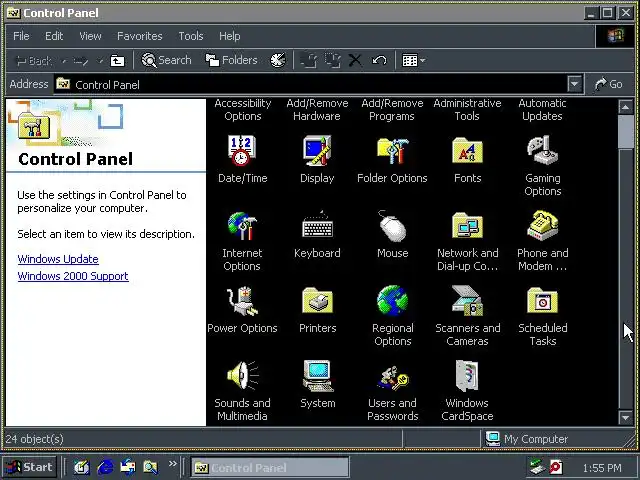Toggle the Folders pane button
The image size is (640, 480).
tap(231, 60)
